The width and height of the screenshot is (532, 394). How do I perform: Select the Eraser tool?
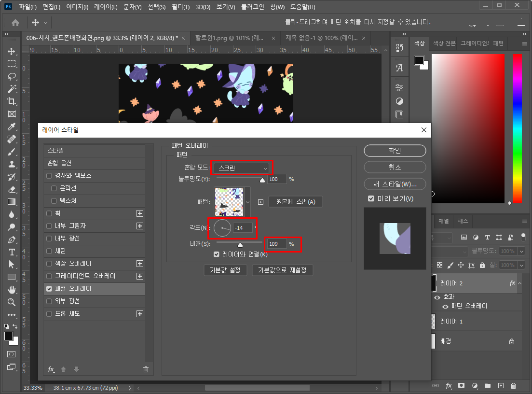pyautogui.click(x=12, y=190)
